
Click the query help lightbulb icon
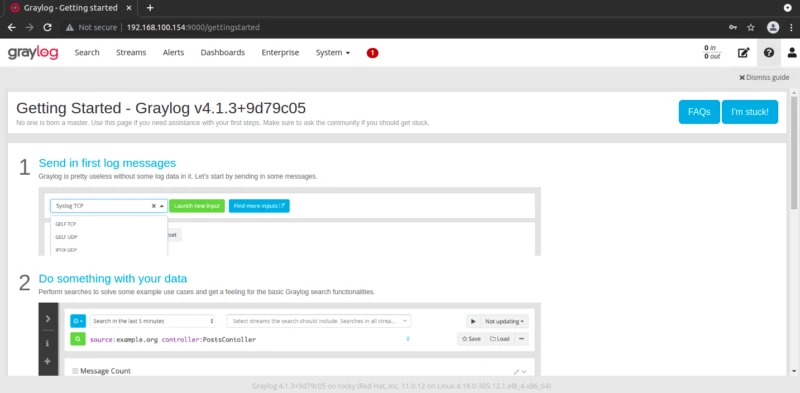408,339
